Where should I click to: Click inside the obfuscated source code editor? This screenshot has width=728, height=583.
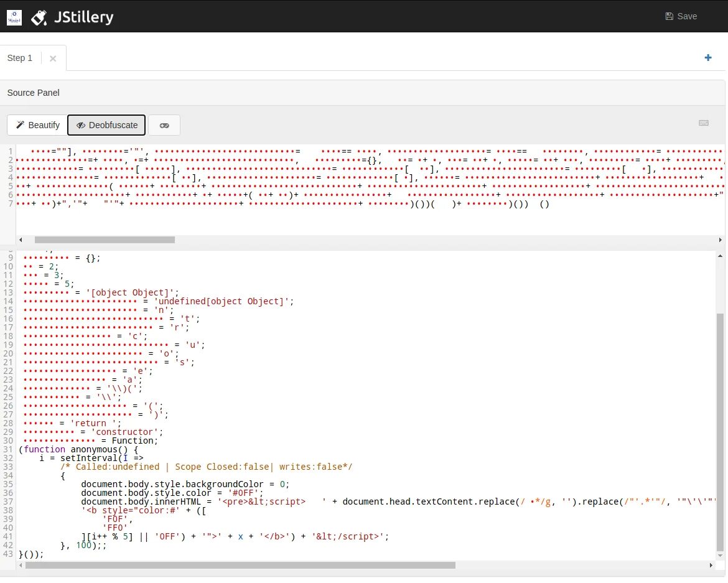pos(370,189)
